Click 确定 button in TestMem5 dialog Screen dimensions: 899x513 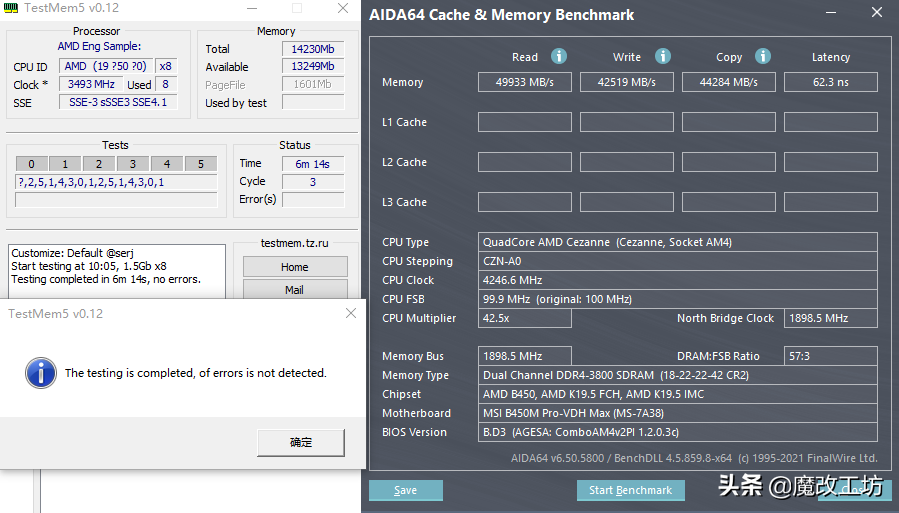coord(301,442)
